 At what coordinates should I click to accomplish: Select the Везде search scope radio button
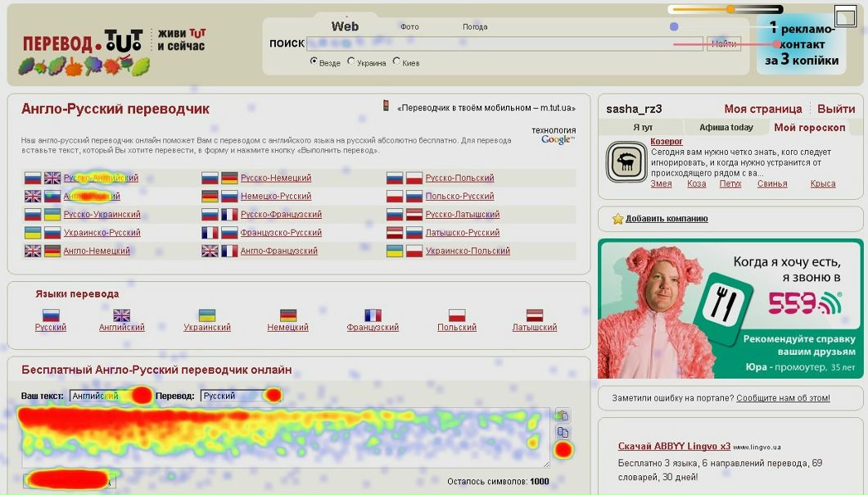[x=314, y=61]
